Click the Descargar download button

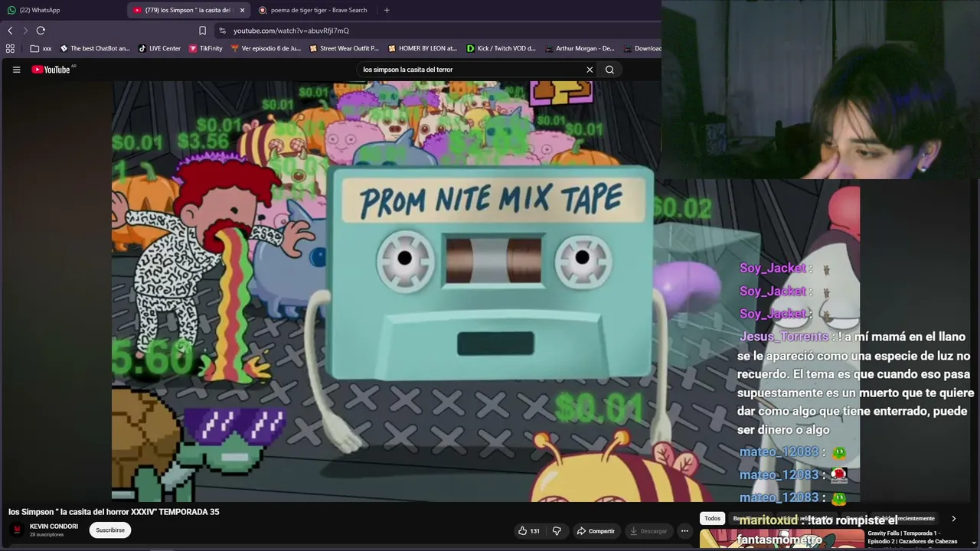(x=648, y=531)
